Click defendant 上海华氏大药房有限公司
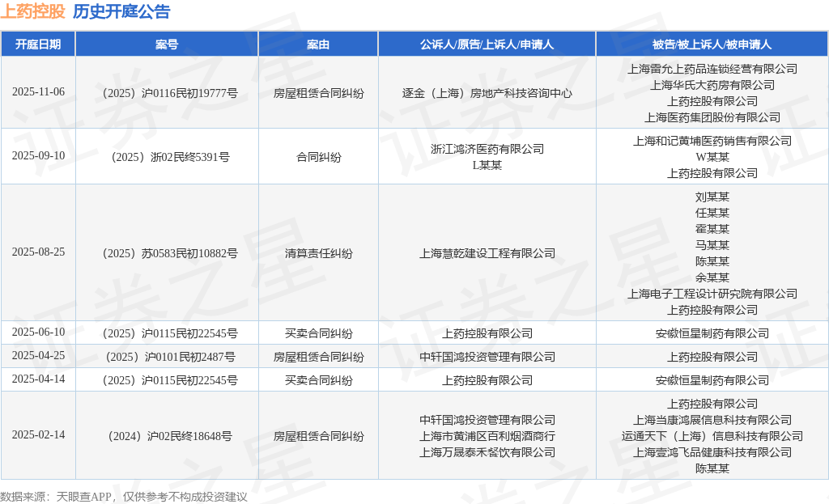This screenshot has width=829, height=504. (x=712, y=85)
